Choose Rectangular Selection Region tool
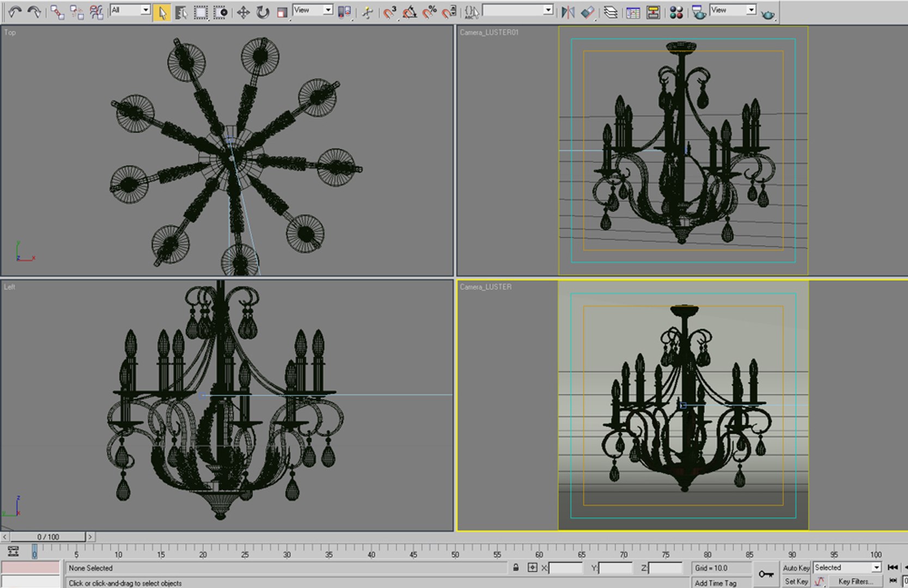The height and width of the screenshot is (588, 908). [x=200, y=12]
